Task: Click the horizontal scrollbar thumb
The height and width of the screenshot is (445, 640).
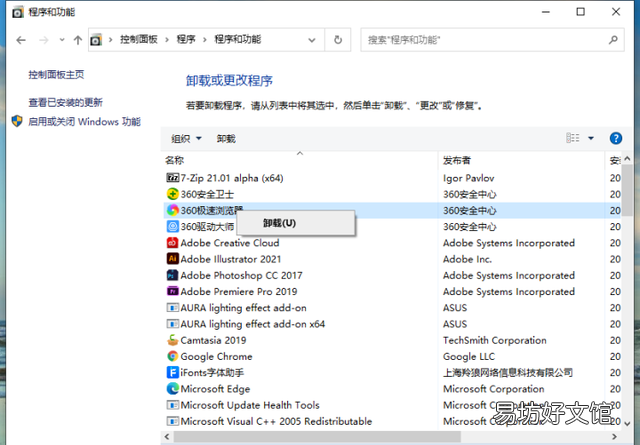Action: point(317,436)
